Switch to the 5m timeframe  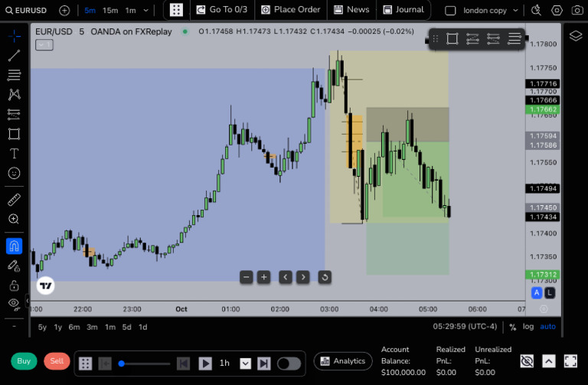click(x=90, y=10)
